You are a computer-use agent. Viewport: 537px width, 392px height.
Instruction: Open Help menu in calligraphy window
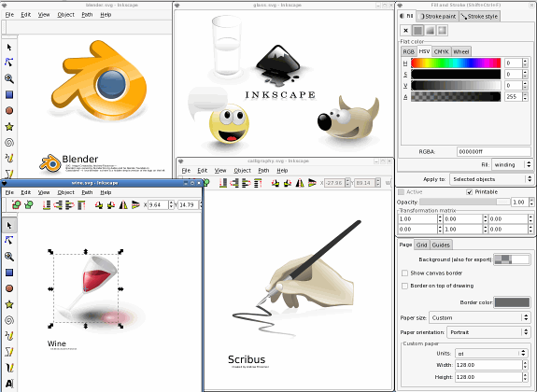click(282, 171)
